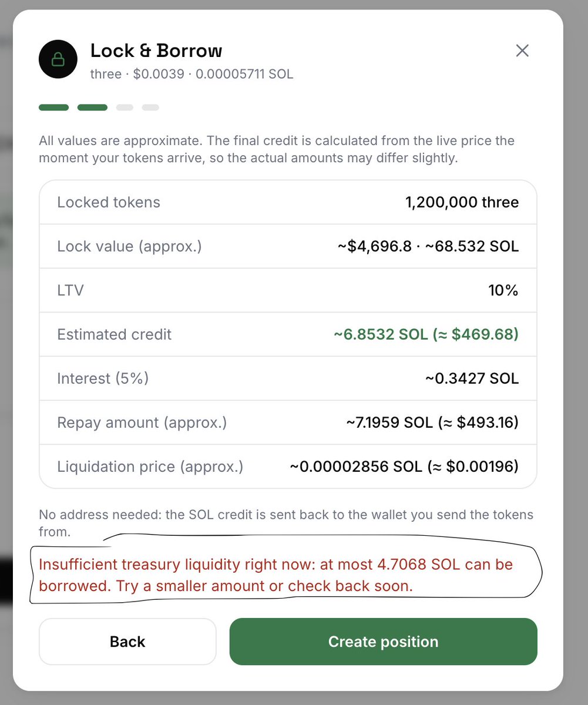This screenshot has height=705, width=588.
Task: Click the red insufficient liquidity warning
Action: tap(276, 575)
